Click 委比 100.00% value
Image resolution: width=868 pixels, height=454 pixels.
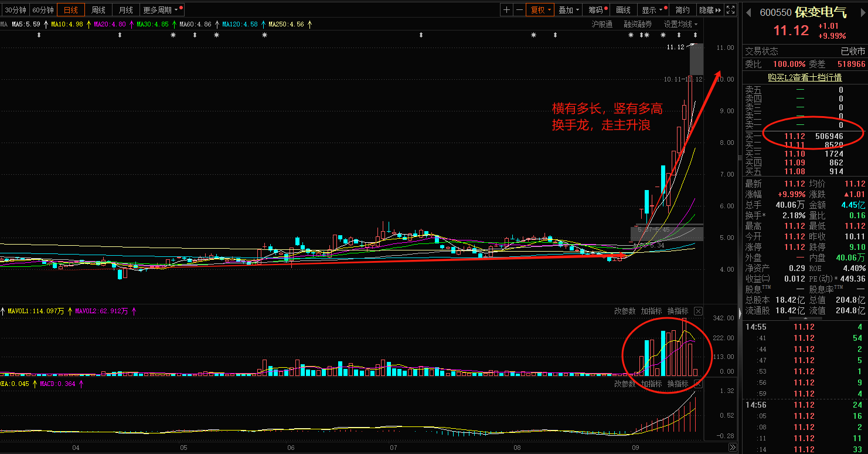coord(789,64)
